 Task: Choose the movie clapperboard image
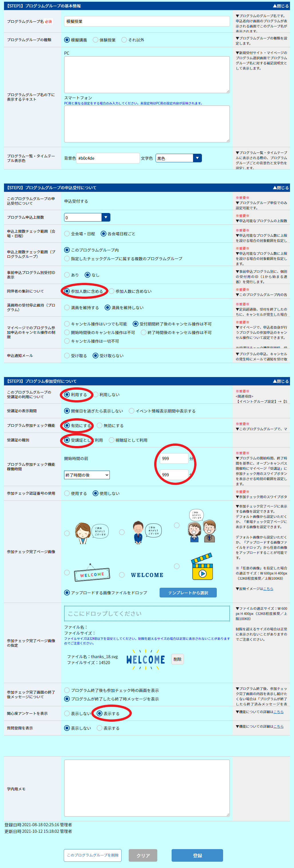pyautogui.click(x=176, y=566)
